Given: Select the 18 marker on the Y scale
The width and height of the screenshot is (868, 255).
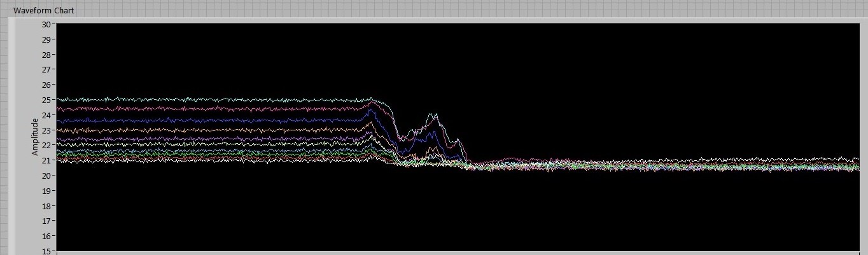Looking at the screenshot, I should tap(46, 205).
